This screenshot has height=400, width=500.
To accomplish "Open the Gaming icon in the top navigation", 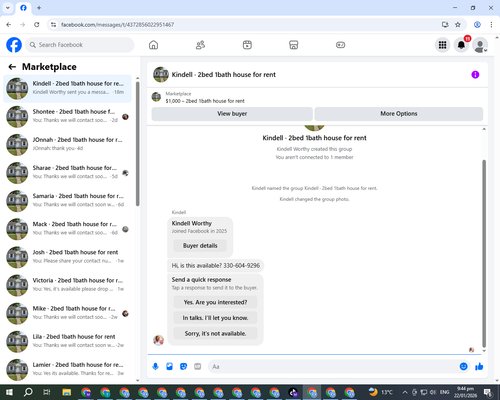I will click(340, 45).
